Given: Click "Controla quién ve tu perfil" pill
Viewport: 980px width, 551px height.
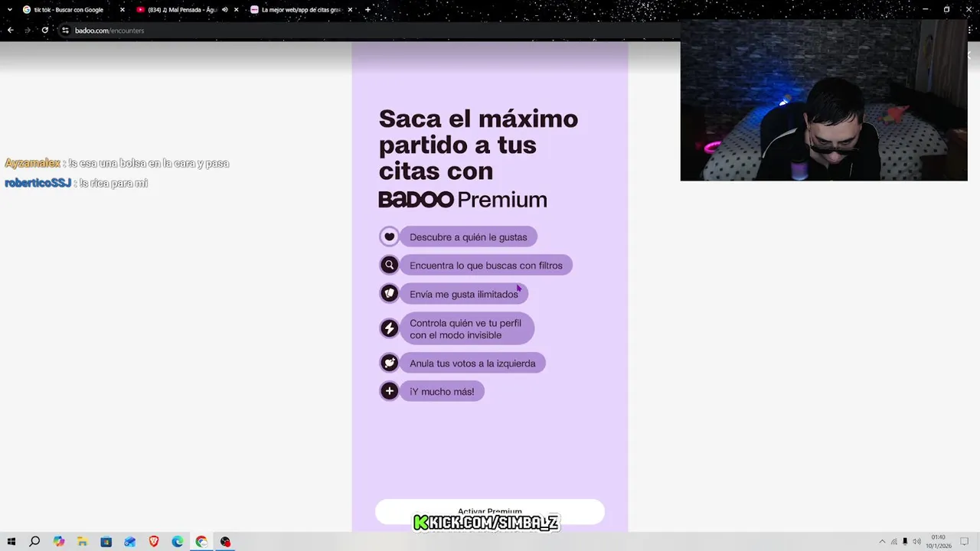Looking at the screenshot, I should coord(467,328).
